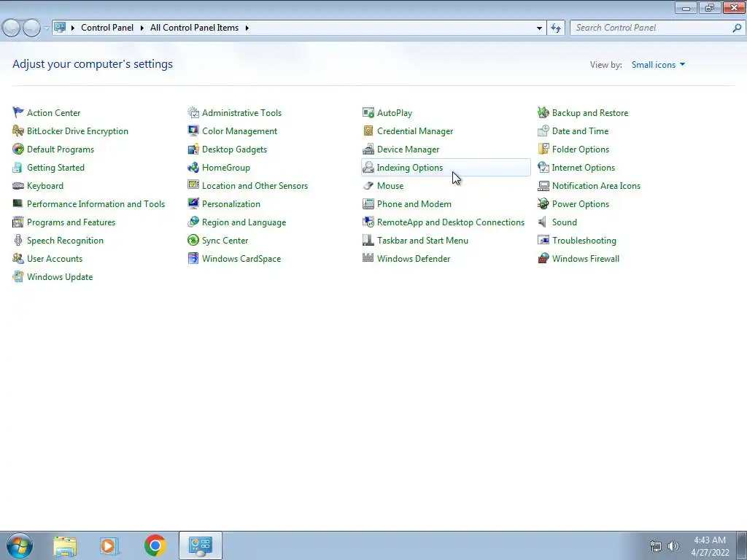Expand the arrow after All Control Panel Items

pyautogui.click(x=247, y=28)
